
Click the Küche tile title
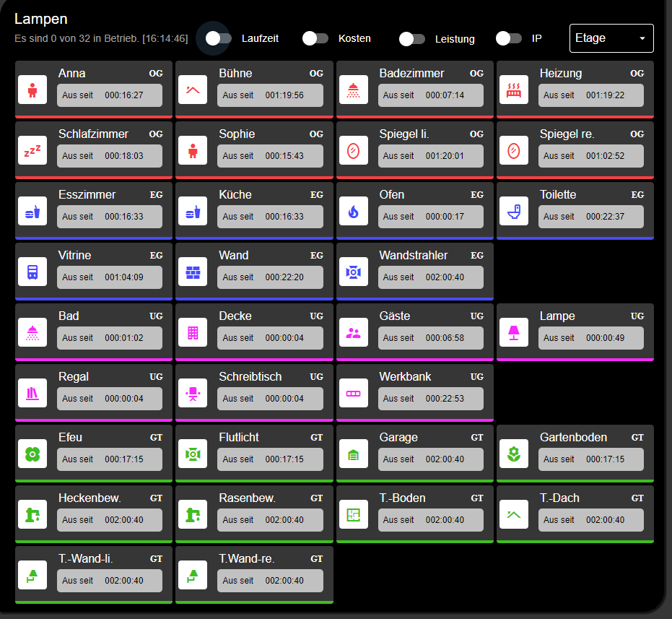[x=235, y=195]
